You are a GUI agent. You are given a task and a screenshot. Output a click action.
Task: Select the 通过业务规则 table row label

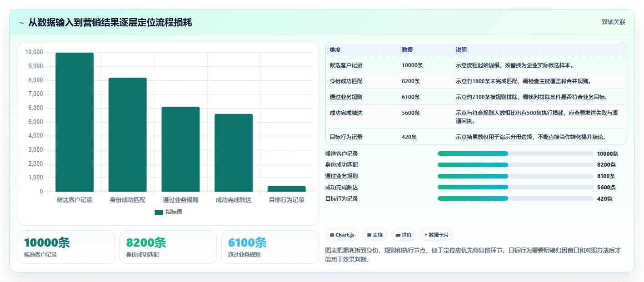pyautogui.click(x=346, y=97)
